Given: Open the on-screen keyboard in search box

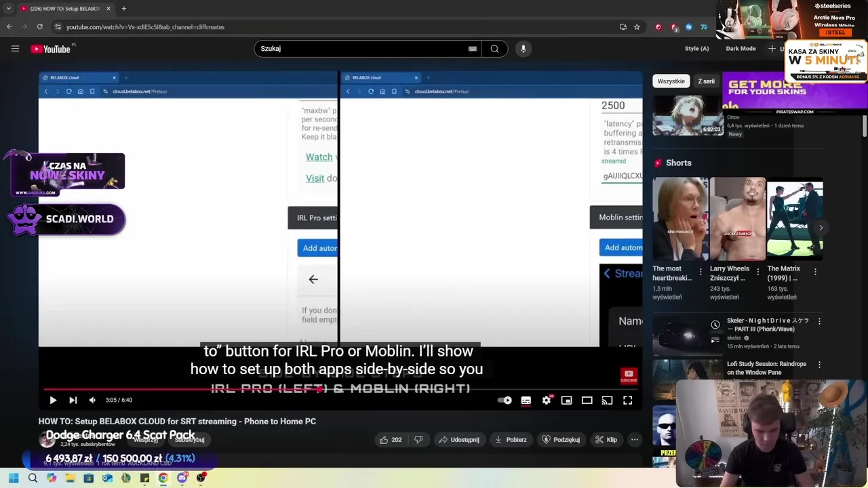Looking at the screenshot, I should coord(473,49).
